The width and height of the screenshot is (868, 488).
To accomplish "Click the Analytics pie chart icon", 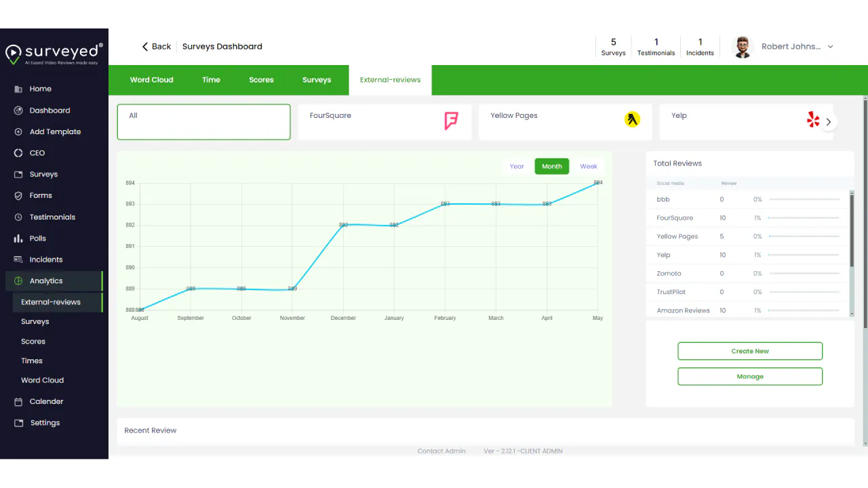I will (x=18, y=281).
